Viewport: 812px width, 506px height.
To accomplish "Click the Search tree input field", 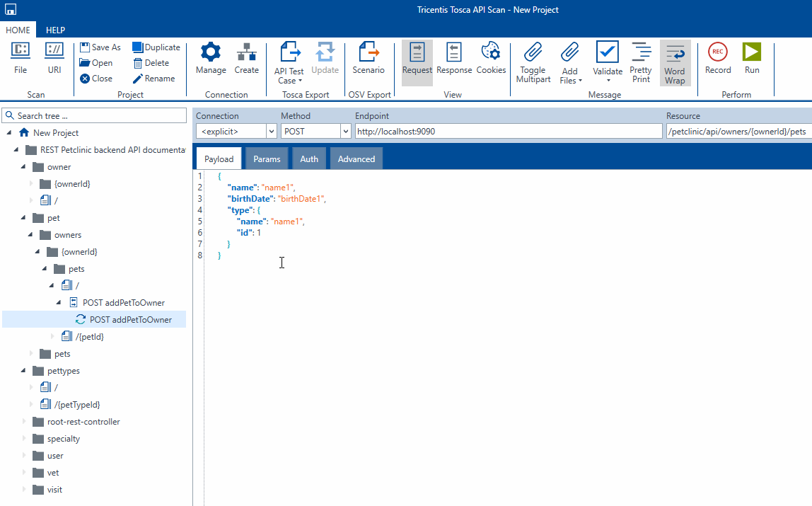I will click(x=94, y=115).
